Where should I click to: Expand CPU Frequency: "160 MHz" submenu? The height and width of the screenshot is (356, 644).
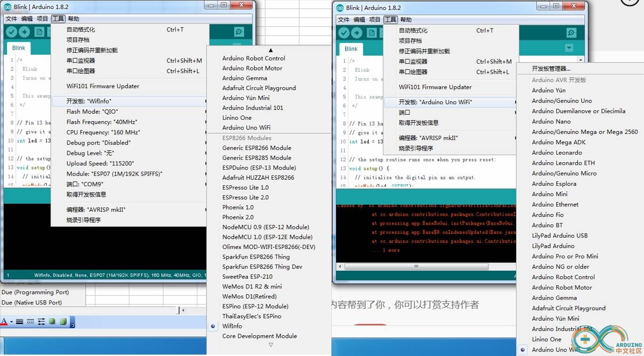[x=129, y=132]
